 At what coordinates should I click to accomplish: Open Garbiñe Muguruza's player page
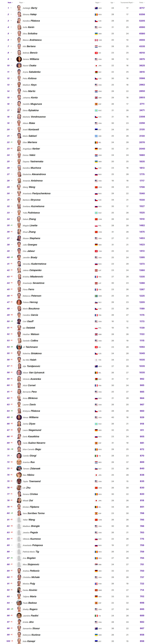click(x=32, y=104)
